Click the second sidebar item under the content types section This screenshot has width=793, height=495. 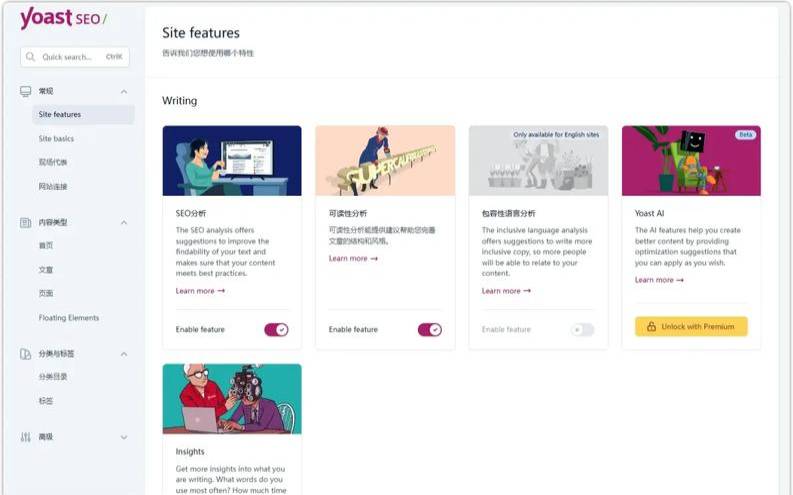point(46,270)
